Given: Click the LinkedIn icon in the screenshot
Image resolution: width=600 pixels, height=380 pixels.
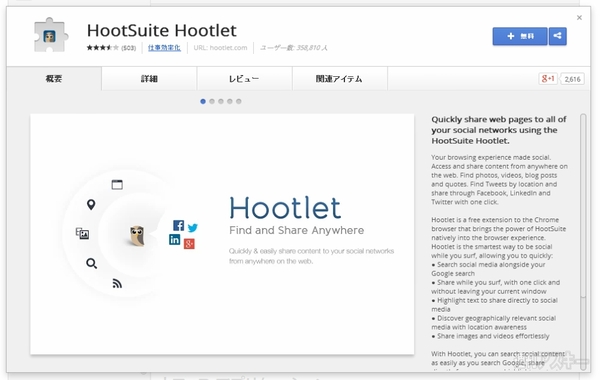Looking at the screenshot, I should click(x=174, y=240).
